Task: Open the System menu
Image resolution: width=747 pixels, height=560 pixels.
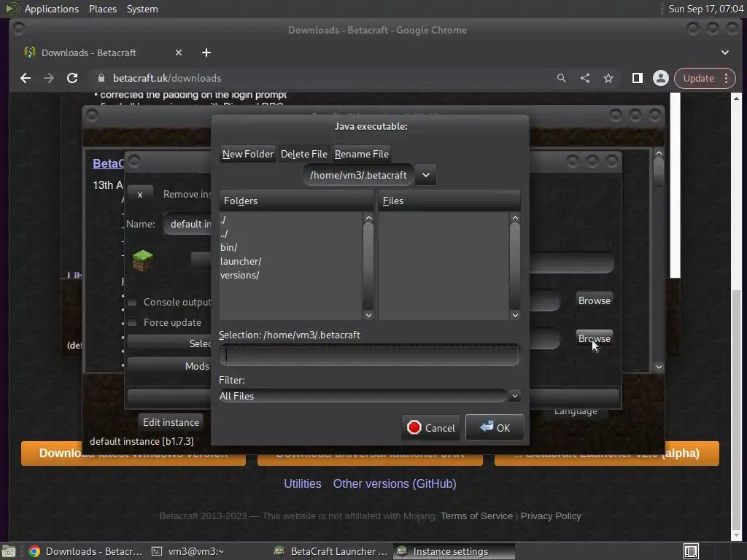Action: pyautogui.click(x=142, y=9)
